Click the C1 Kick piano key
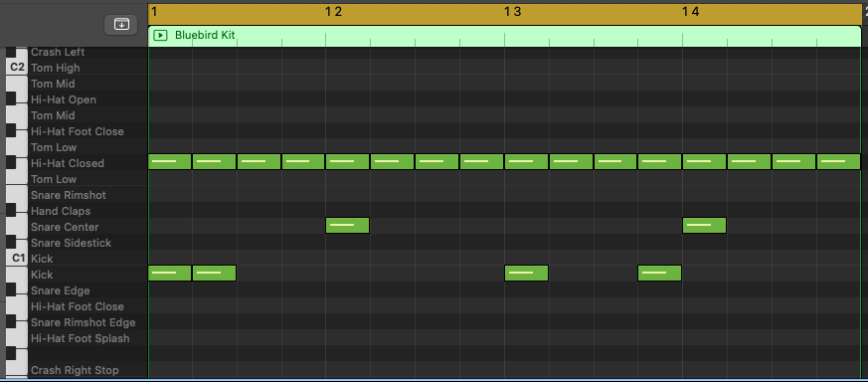Screen dimensions: 868x382 click(x=16, y=258)
